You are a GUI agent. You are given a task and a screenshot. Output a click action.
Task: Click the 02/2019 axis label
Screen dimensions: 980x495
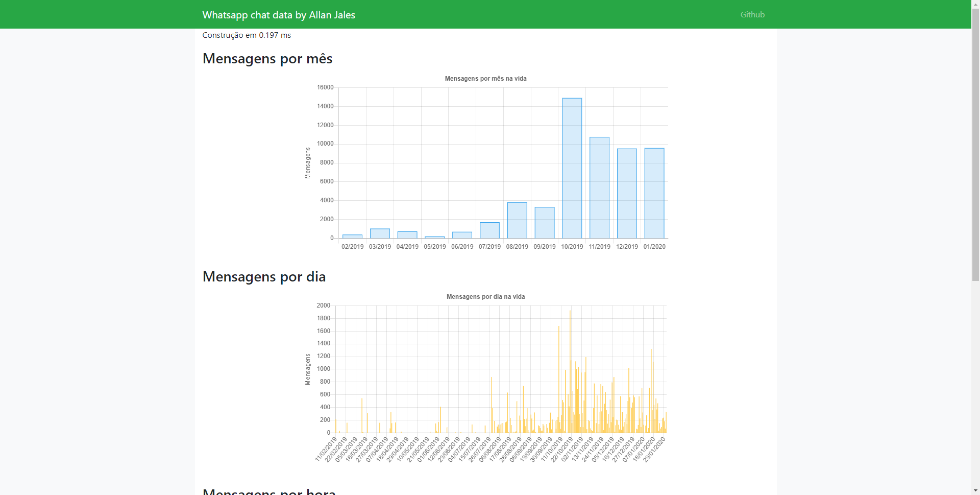(352, 246)
